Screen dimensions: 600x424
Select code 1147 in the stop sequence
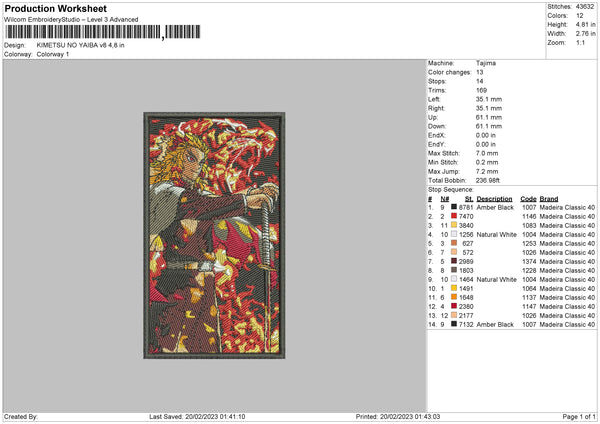pyautogui.click(x=529, y=306)
